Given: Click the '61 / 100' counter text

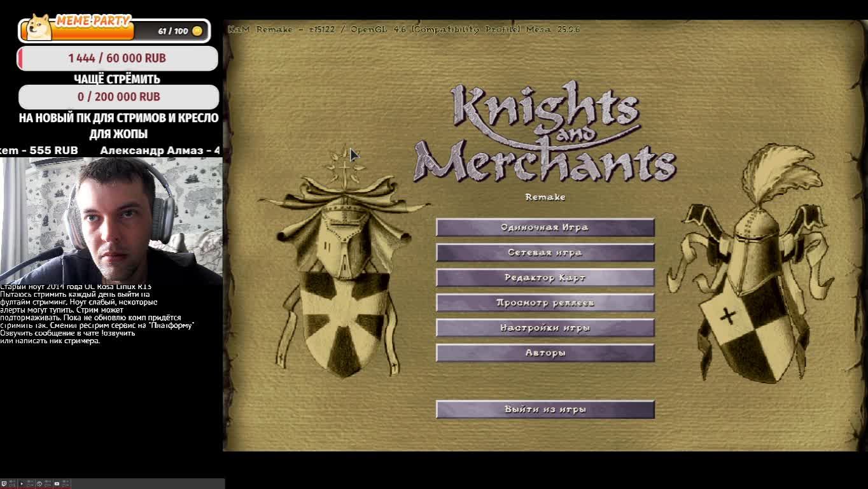Looking at the screenshot, I should (x=173, y=31).
